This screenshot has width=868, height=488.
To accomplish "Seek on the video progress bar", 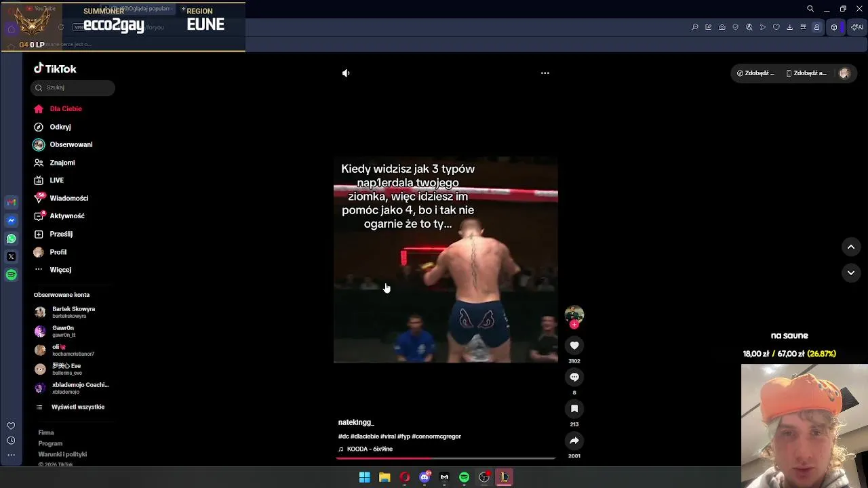I will click(x=446, y=459).
